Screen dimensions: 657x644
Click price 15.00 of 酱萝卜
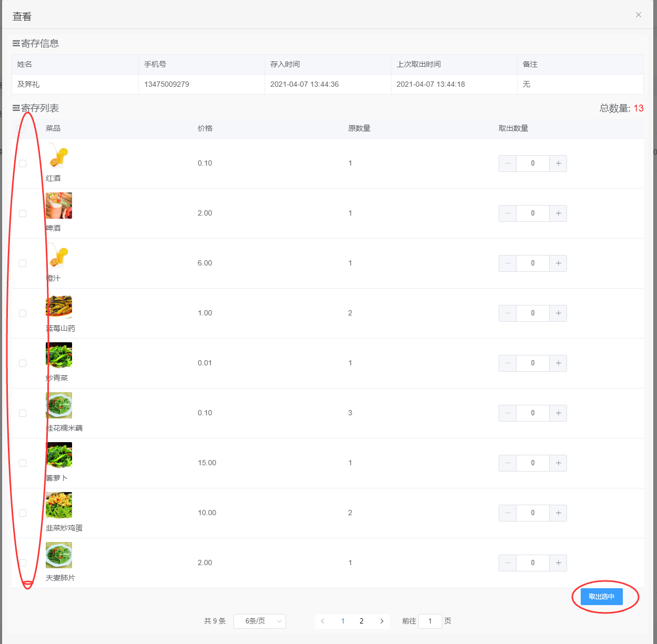click(x=207, y=463)
